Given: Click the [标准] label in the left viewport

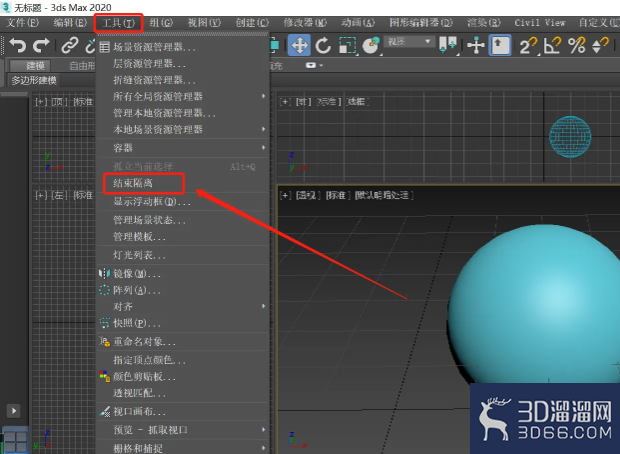Looking at the screenshot, I should tap(83, 195).
